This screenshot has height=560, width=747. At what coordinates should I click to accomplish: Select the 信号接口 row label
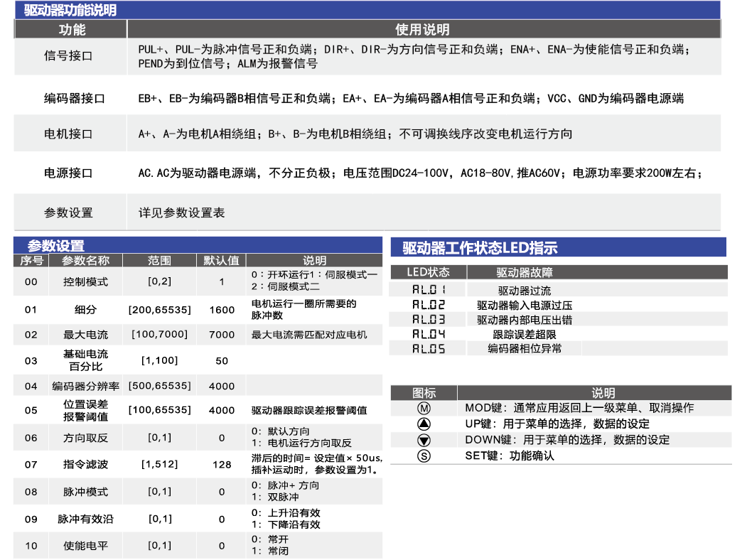point(68,55)
